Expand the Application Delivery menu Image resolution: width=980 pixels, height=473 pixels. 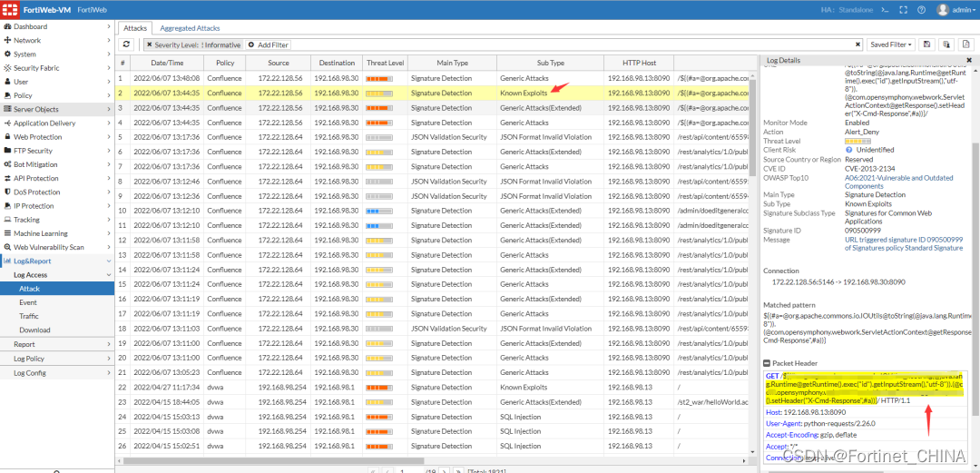pos(57,123)
